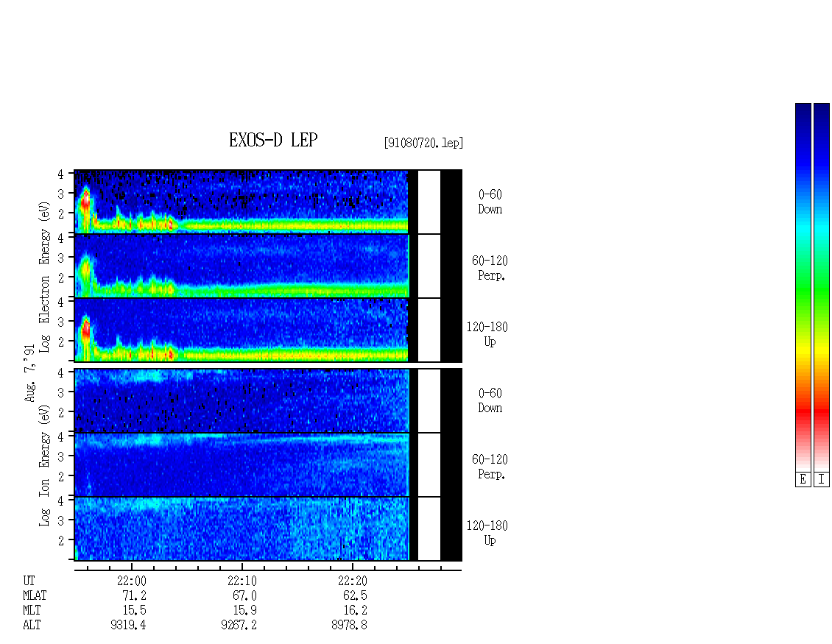Click the 22:10 time tick label
This screenshot has height=644, width=832.
[x=242, y=581]
